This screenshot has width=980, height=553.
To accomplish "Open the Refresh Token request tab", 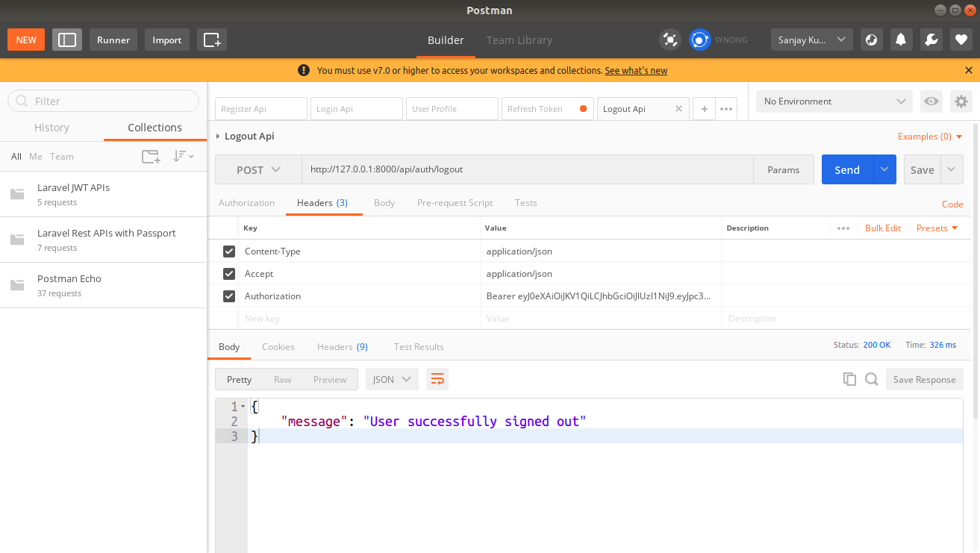I will pos(540,109).
